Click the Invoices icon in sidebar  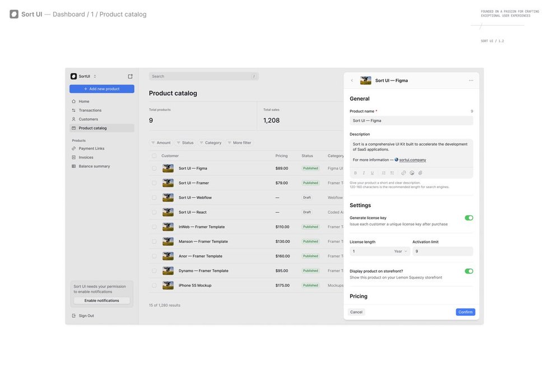(x=73, y=157)
